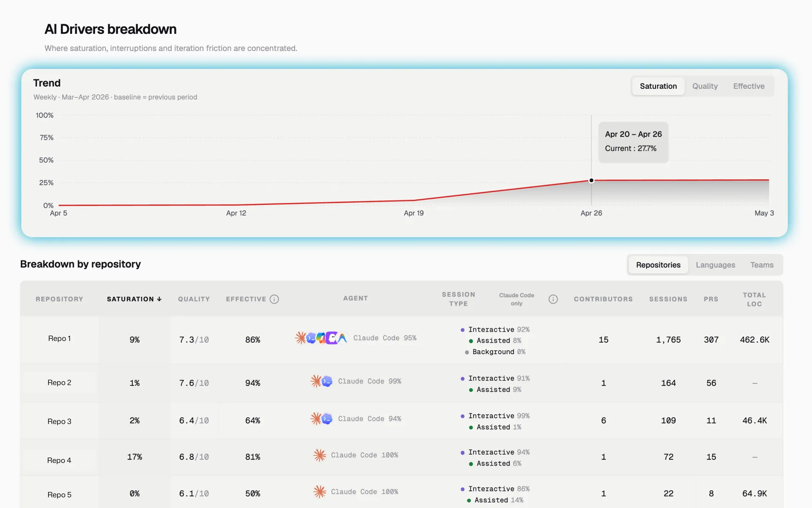Click the sessions count 1,765

click(668, 340)
